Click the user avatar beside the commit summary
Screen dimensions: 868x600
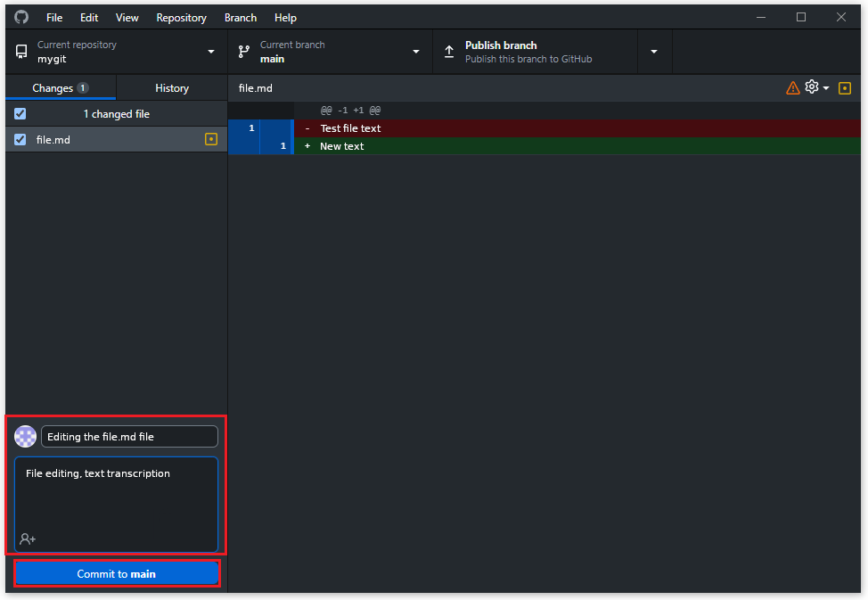point(26,437)
